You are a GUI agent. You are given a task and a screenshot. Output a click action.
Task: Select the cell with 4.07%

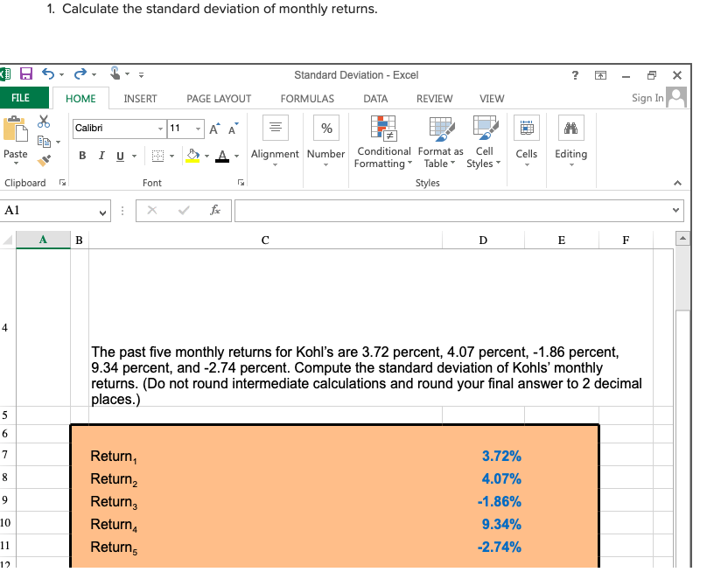[x=483, y=478]
